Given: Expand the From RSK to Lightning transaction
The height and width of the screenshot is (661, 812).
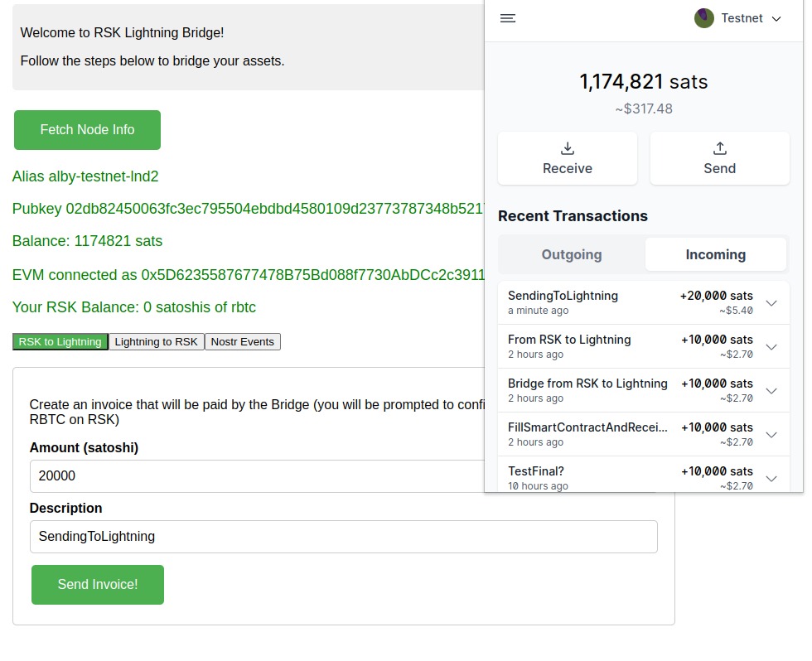Looking at the screenshot, I should pos(771,347).
